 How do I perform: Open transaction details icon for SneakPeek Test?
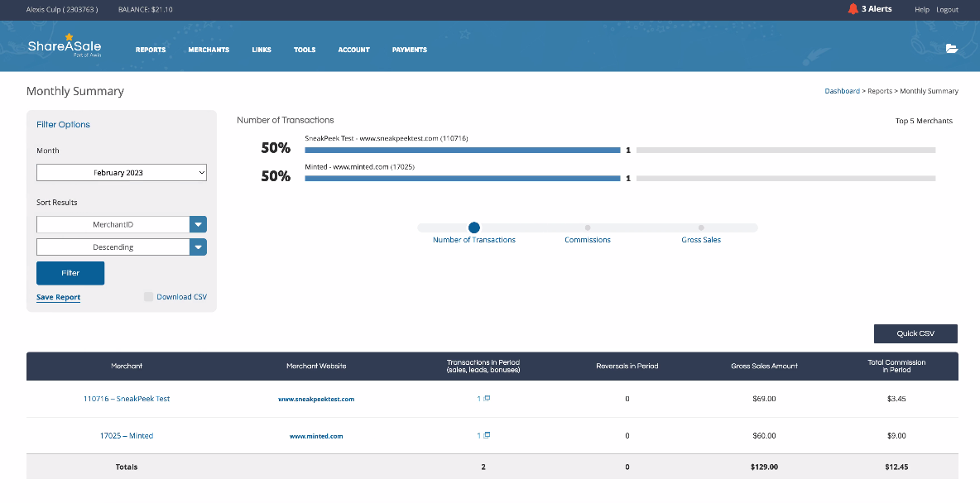coord(487,399)
